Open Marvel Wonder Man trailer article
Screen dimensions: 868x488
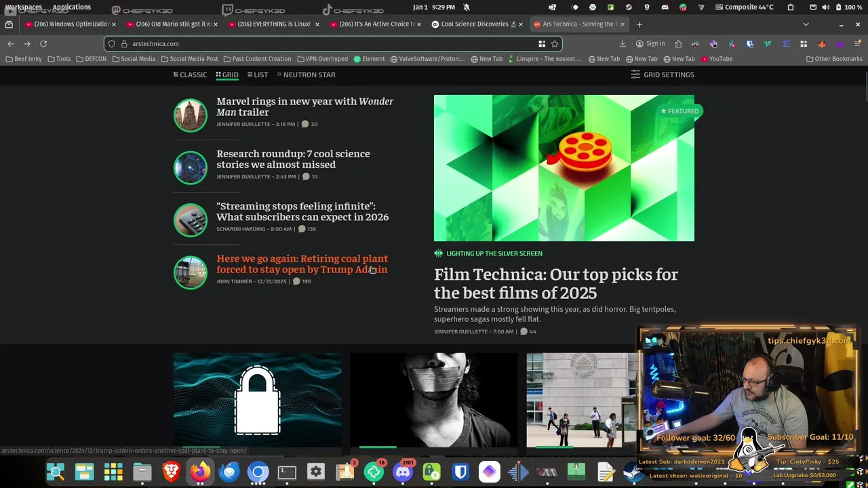coord(304,106)
